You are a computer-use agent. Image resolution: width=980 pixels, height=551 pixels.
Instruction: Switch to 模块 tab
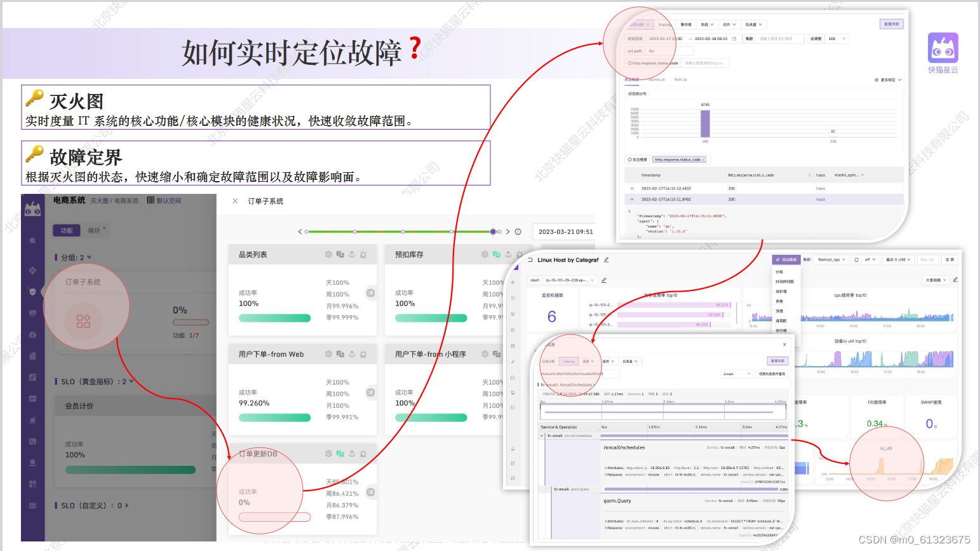[94, 230]
